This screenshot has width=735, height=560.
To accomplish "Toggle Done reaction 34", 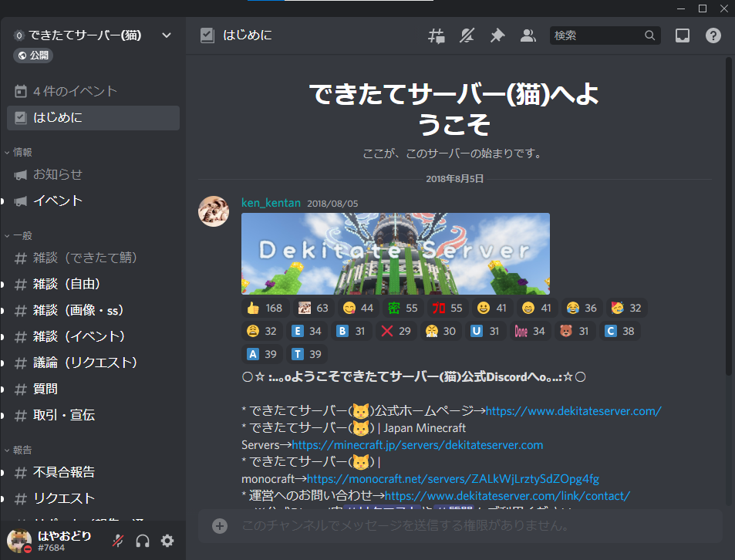I will click(530, 332).
